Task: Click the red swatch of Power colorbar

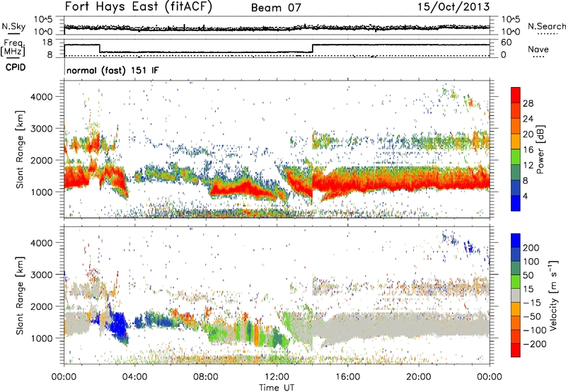Action: 516,95
